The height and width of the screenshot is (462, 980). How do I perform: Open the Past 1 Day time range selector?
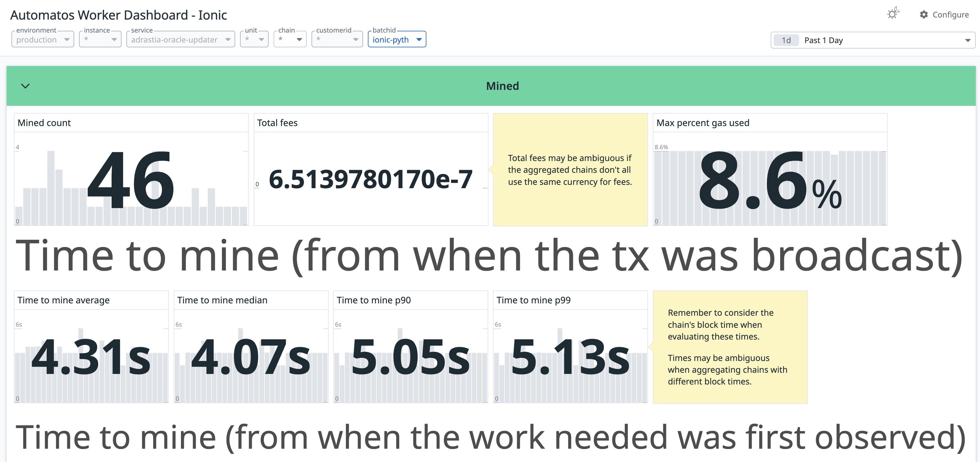point(872,40)
